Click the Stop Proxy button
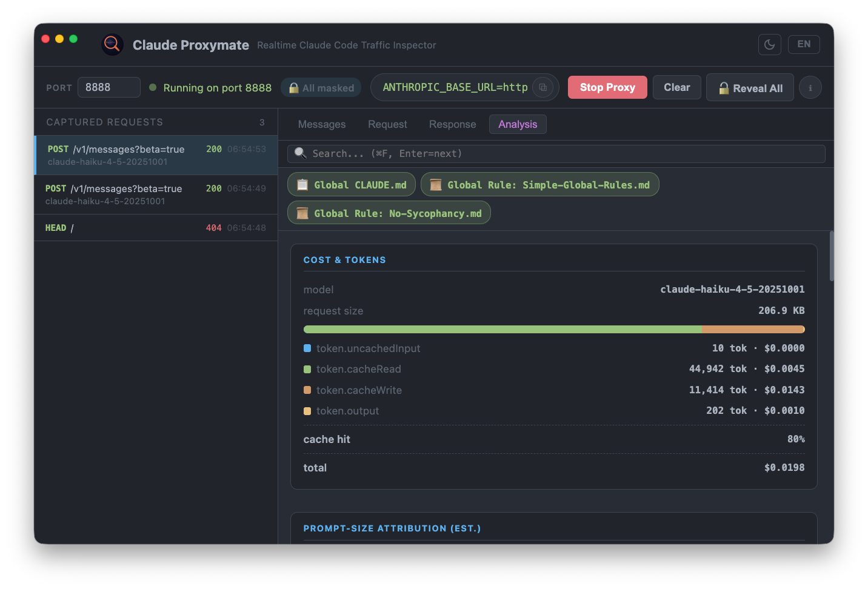 (x=607, y=87)
